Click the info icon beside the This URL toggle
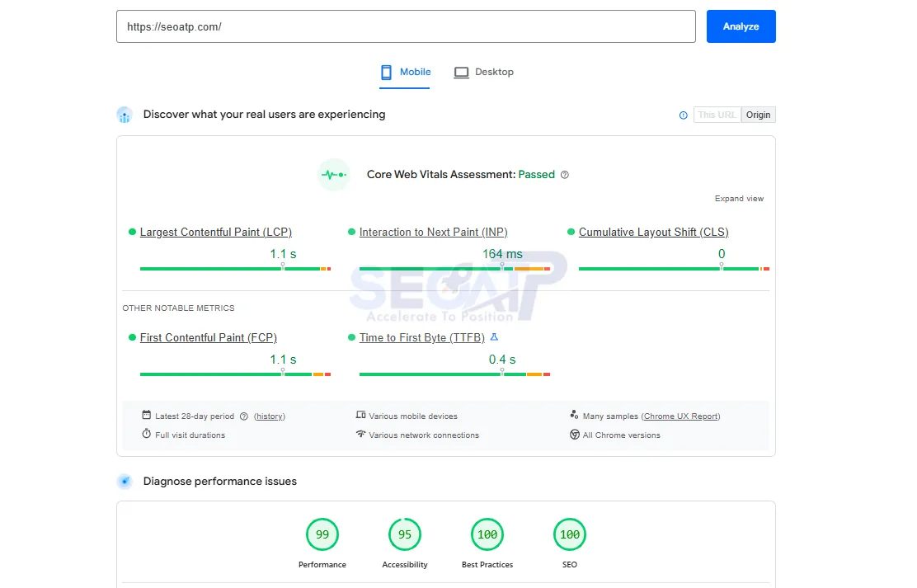The width and height of the screenshot is (917, 588). click(683, 115)
